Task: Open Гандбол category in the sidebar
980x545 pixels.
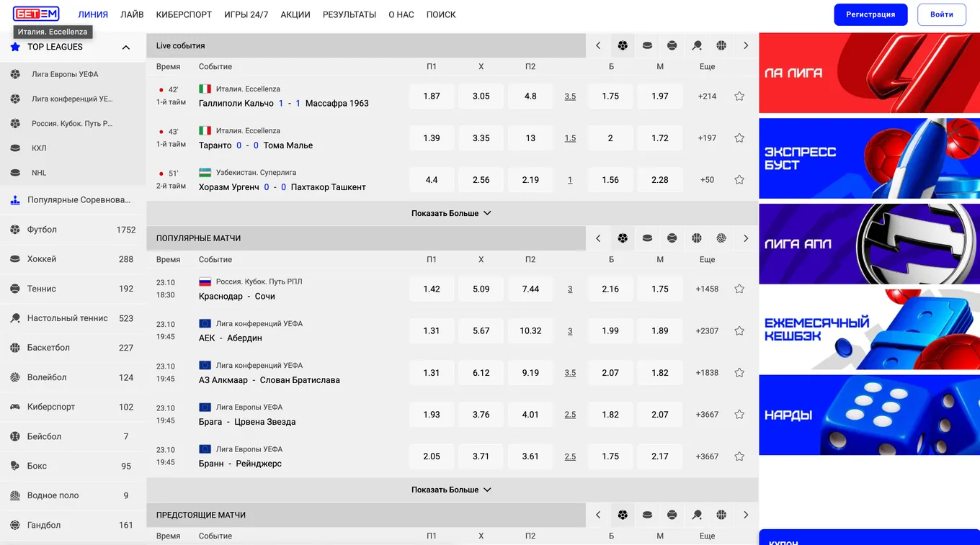Action: coord(72,525)
